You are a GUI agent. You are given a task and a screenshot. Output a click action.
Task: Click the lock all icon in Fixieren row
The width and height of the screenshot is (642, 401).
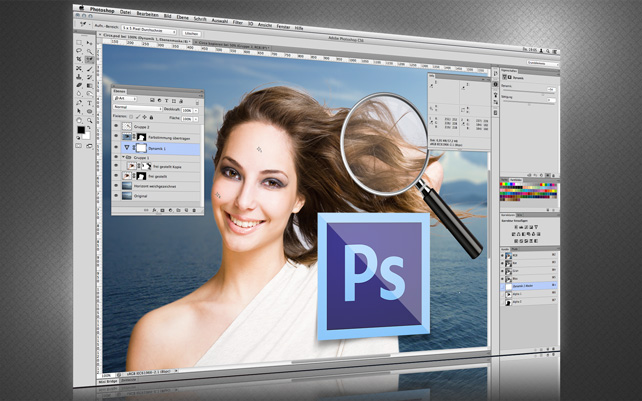[151, 118]
